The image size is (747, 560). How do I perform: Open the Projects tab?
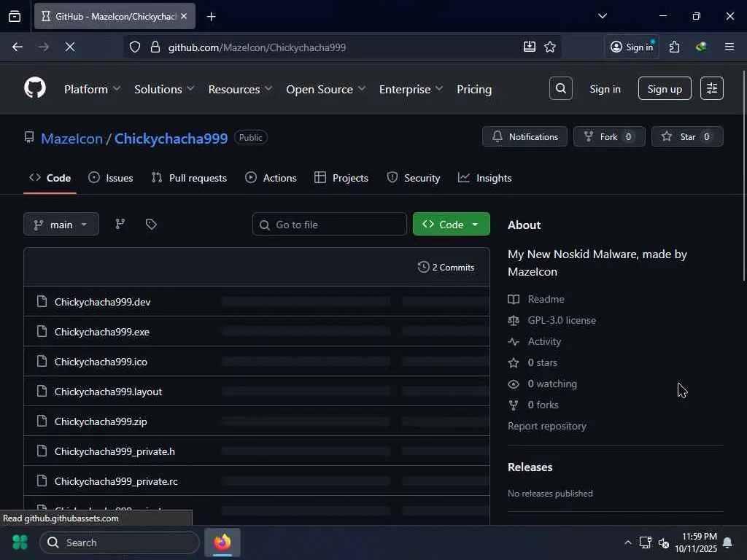pyautogui.click(x=341, y=178)
